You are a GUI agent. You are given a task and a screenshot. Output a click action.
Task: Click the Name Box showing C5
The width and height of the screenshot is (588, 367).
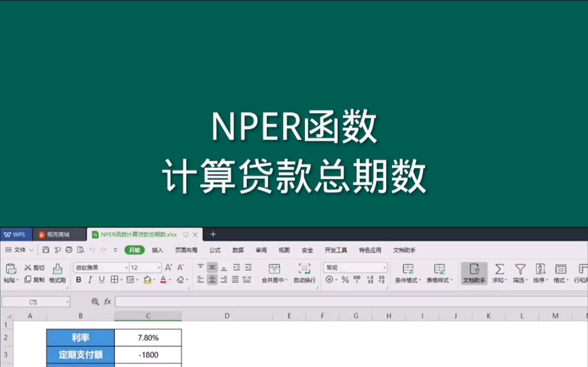[x=33, y=302]
